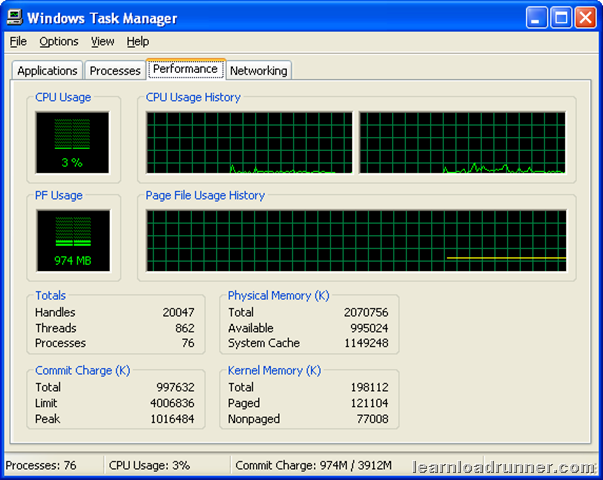Switch to the Processes tab

click(115, 71)
